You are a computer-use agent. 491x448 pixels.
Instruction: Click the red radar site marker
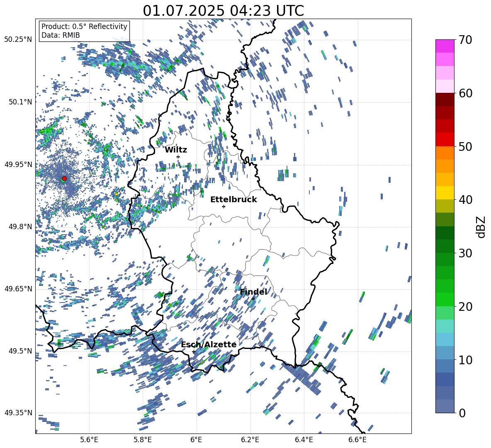click(64, 178)
